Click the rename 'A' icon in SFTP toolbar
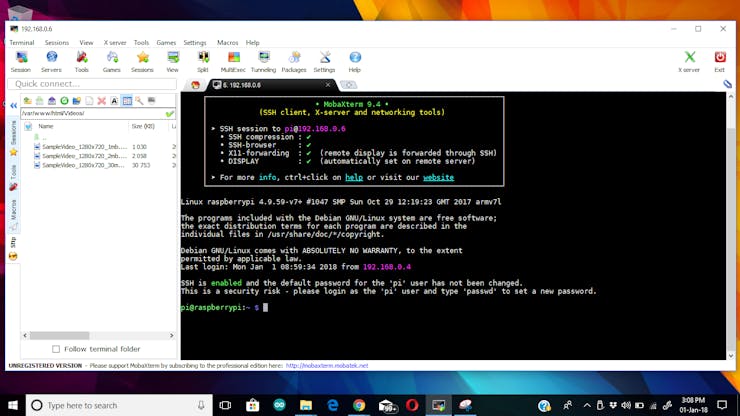This screenshot has height=416, width=740. [x=114, y=101]
